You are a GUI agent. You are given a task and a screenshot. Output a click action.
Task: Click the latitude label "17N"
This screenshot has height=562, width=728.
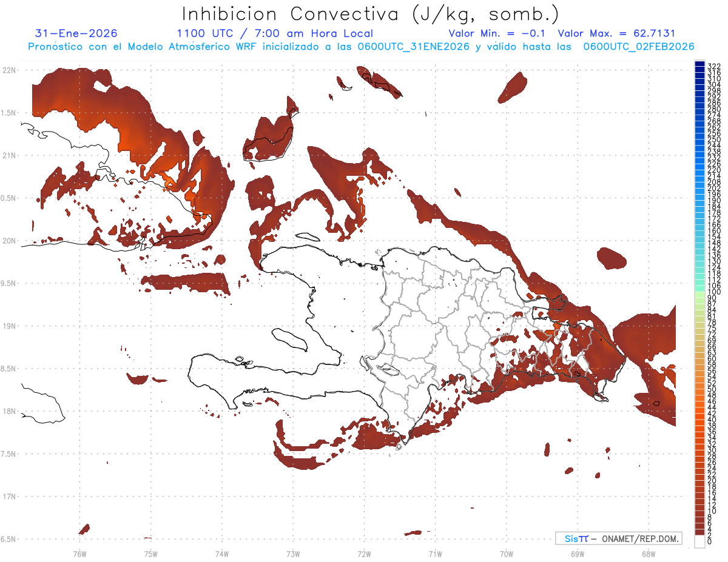pyautogui.click(x=10, y=496)
